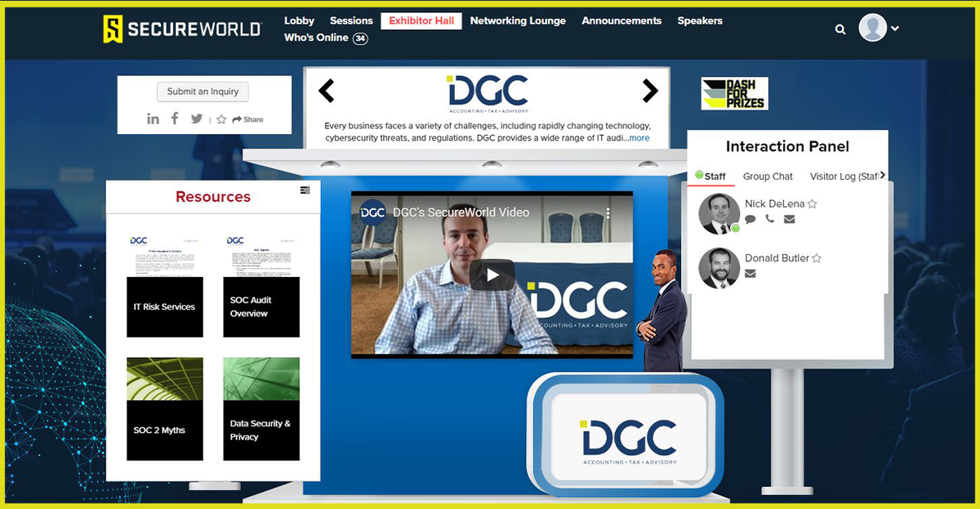Expand description with the more link
980x509 pixels.
click(639, 138)
